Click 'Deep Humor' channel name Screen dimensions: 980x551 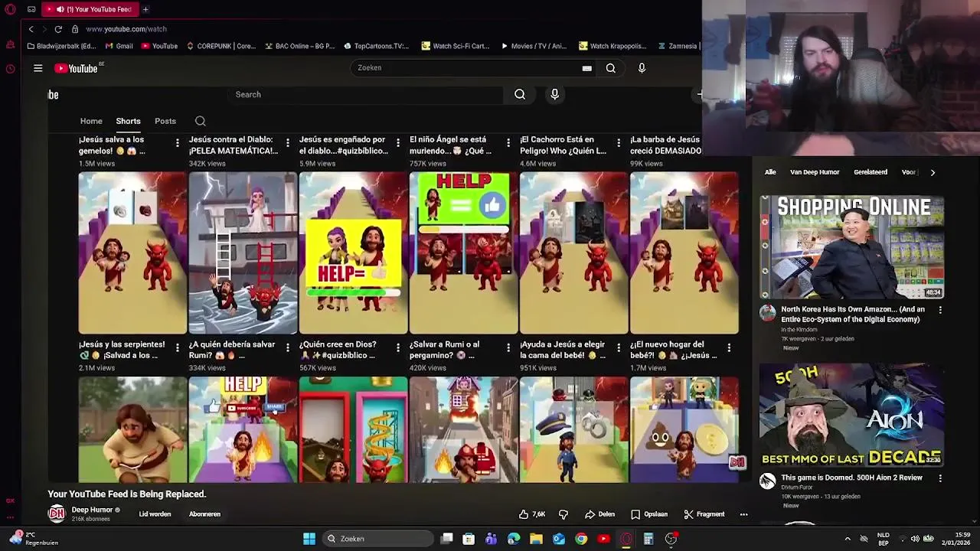[x=92, y=510]
